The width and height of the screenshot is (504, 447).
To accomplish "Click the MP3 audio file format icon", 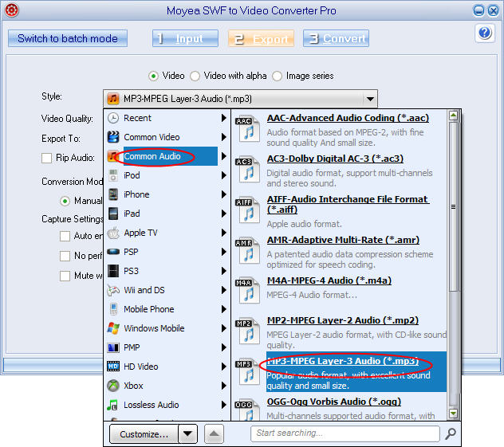I will 247,372.
